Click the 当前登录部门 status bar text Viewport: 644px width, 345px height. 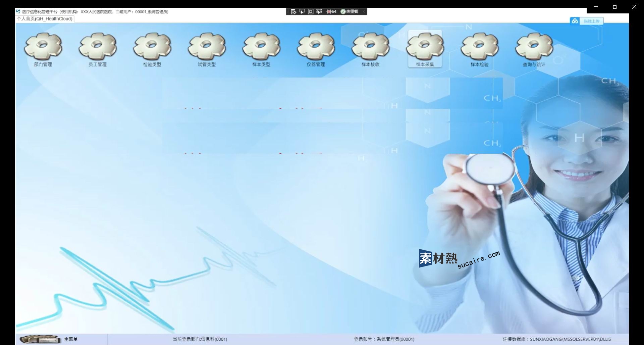(200, 339)
